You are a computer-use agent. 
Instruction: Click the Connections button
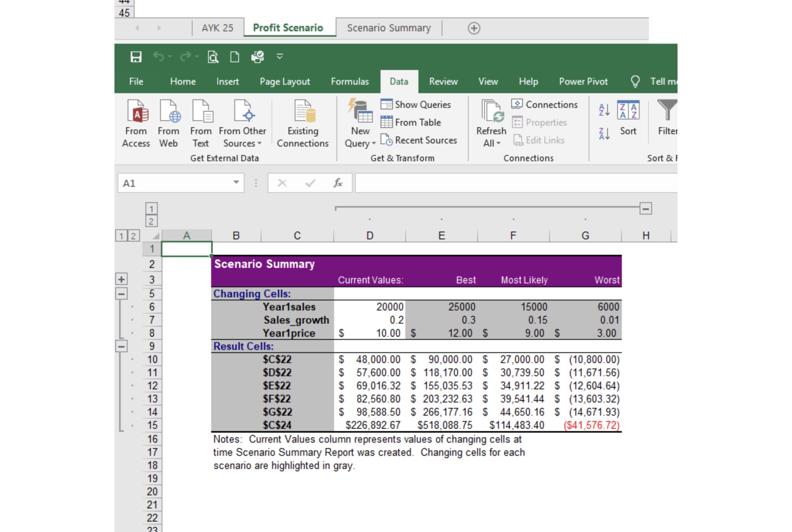point(544,104)
